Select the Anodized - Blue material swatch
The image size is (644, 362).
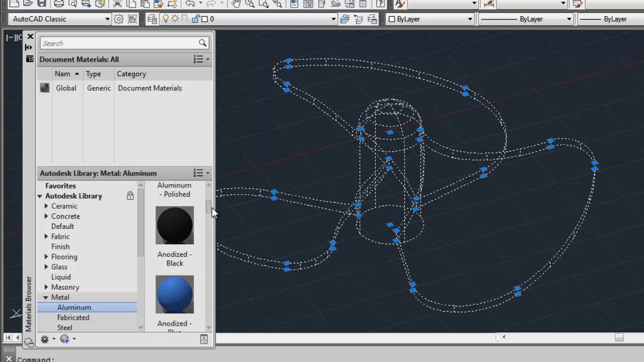pyautogui.click(x=175, y=295)
